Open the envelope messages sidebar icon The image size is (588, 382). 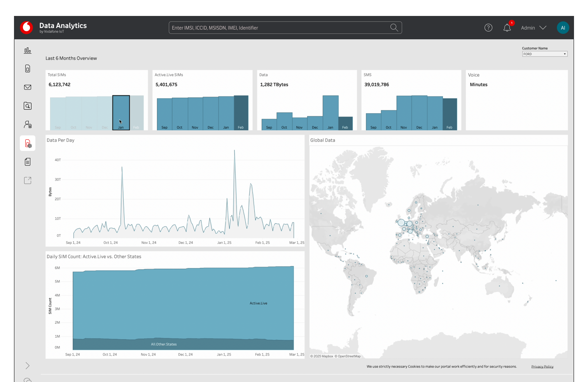pos(28,88)
